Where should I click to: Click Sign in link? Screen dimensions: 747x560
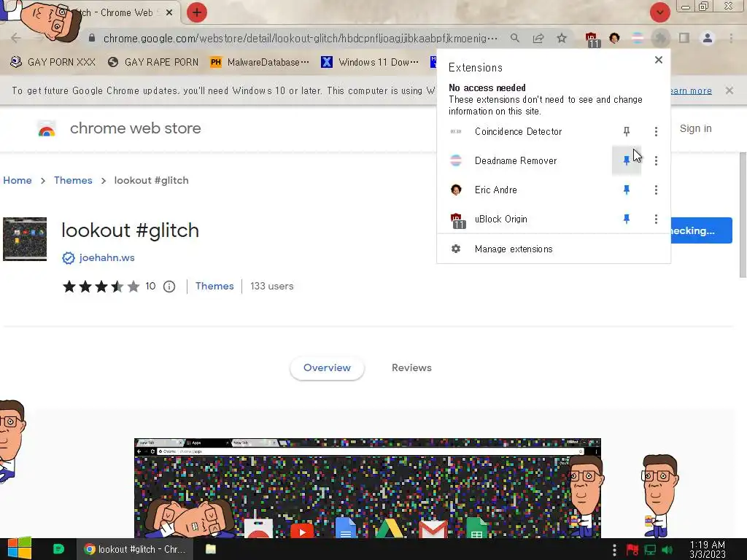695,128
